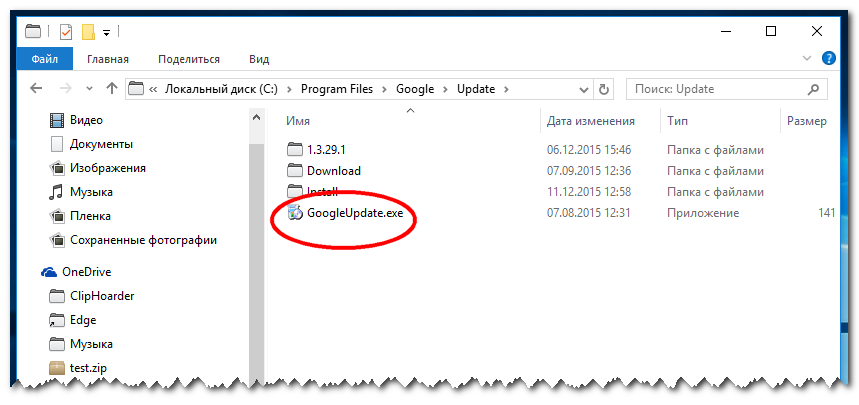Open Сохраненные фотографии in navigation pane
Image resolution: width=859 pixels, height=405 pixels.
[x=143, y=240]
